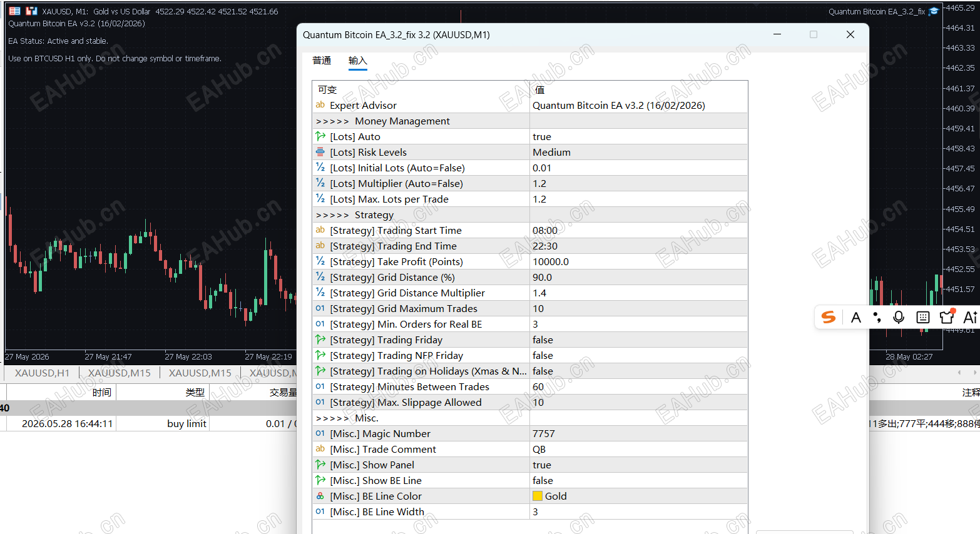This screenshot has width=980, height=534.
Task: Click the fraction icon beside Max. Lots per Trade
Action: coord(320,199)
